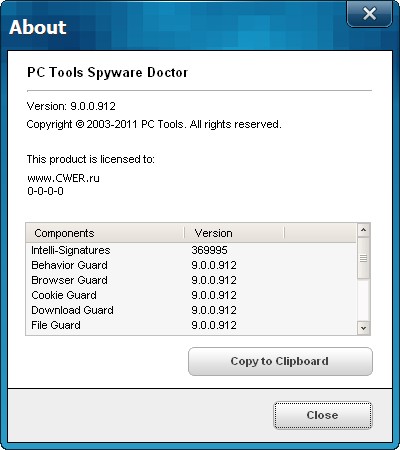This screenshot has width=400, height=450.
Task: Click the Close button
Action: 322,415
